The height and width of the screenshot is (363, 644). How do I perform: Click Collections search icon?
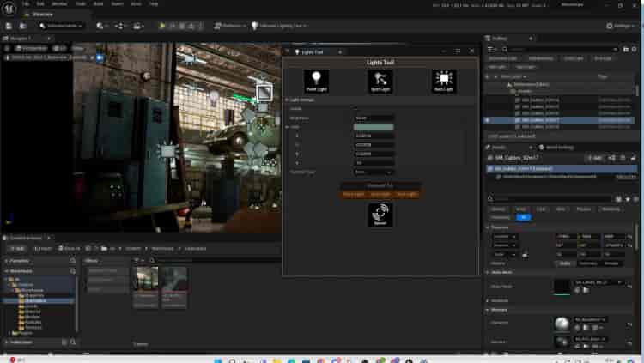point(73,342)
